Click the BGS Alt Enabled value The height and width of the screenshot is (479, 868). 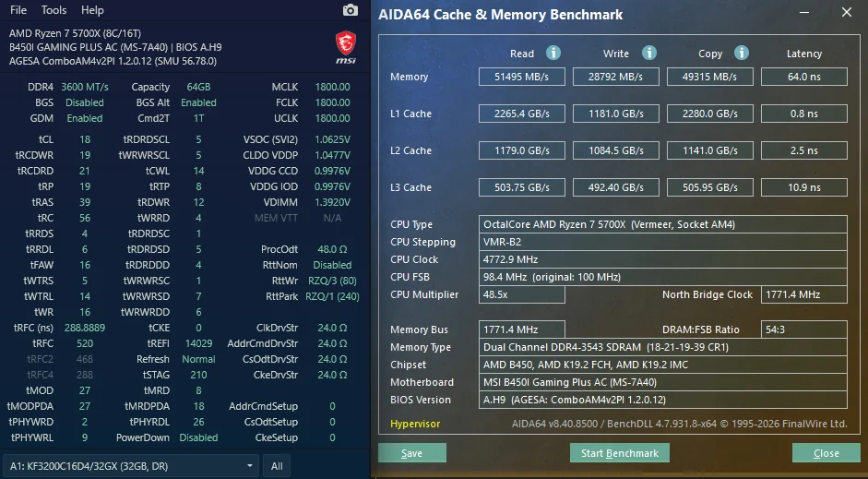coord(198,102)
